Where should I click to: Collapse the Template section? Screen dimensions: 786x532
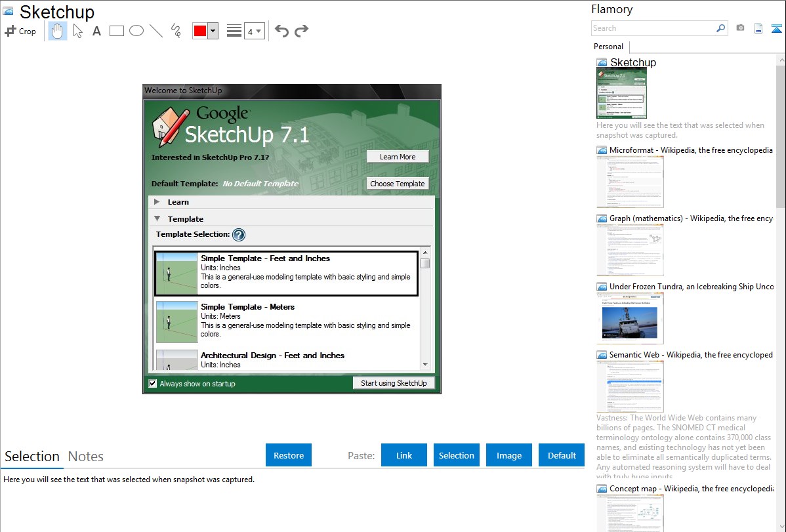(157, 218)
